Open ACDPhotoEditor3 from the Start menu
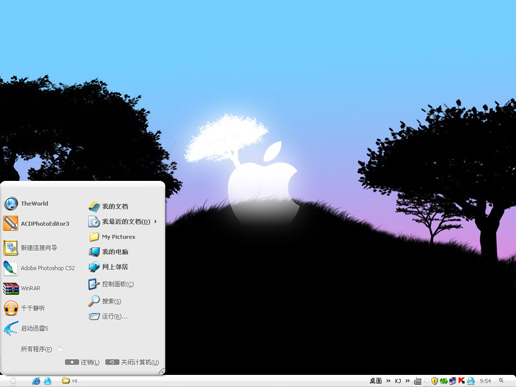The height and width of the screenshot is (387, 516). 37,224
